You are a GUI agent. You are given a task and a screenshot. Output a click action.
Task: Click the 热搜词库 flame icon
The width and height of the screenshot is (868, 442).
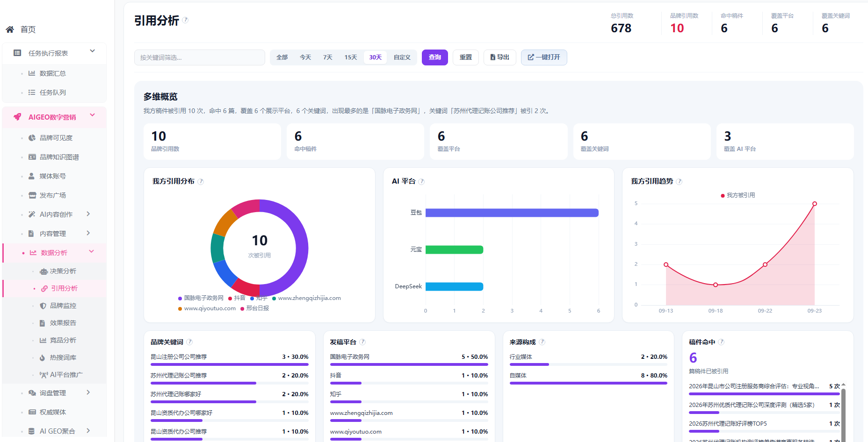(x=42, y=357)
